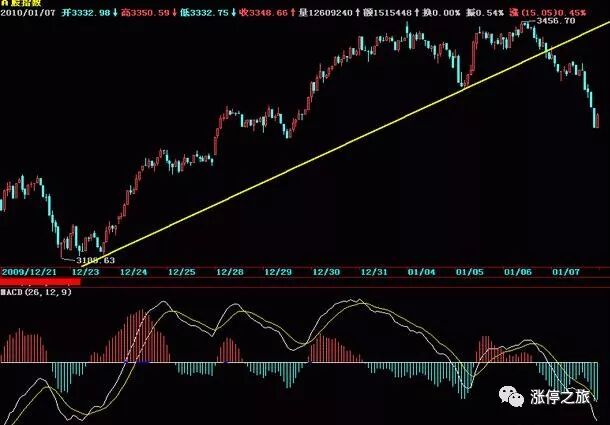610x425 pixels.
Task: Click the 01/06 date axis label
Action: [x=518, y=272]
